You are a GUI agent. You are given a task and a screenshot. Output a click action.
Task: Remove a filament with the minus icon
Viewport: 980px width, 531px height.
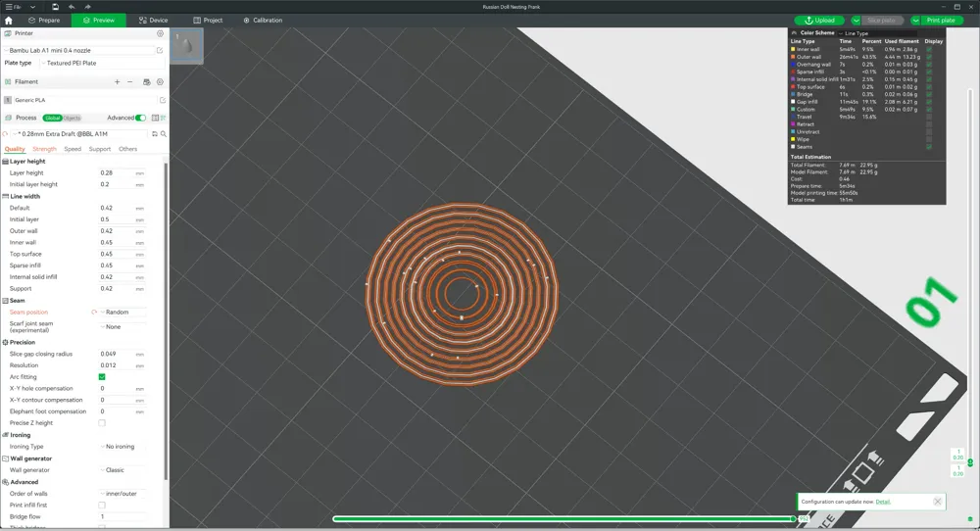point(130,82)
